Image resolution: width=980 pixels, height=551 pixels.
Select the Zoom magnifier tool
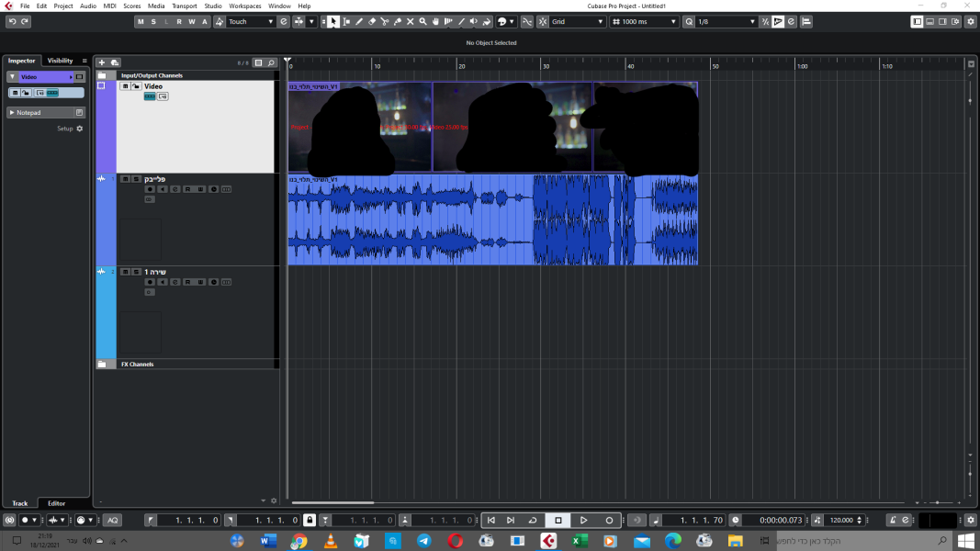422,21
